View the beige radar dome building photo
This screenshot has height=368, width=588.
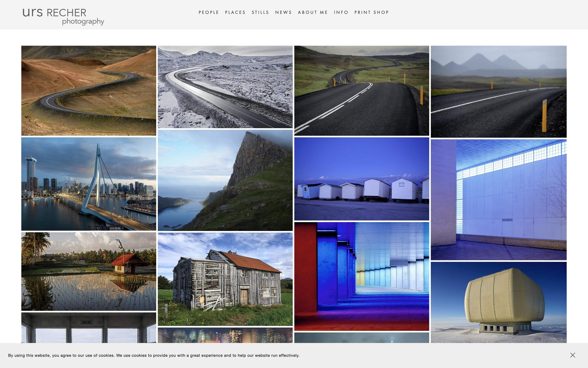[498, 302]
